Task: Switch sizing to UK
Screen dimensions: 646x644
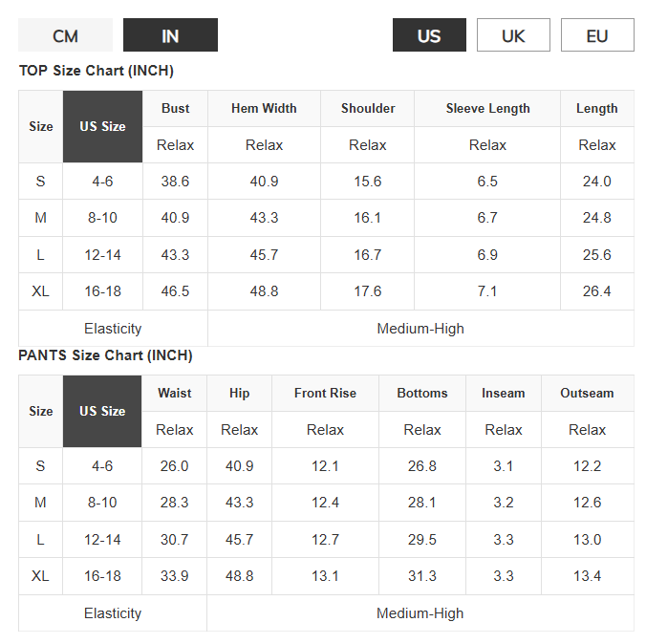Action: [513, 35]
